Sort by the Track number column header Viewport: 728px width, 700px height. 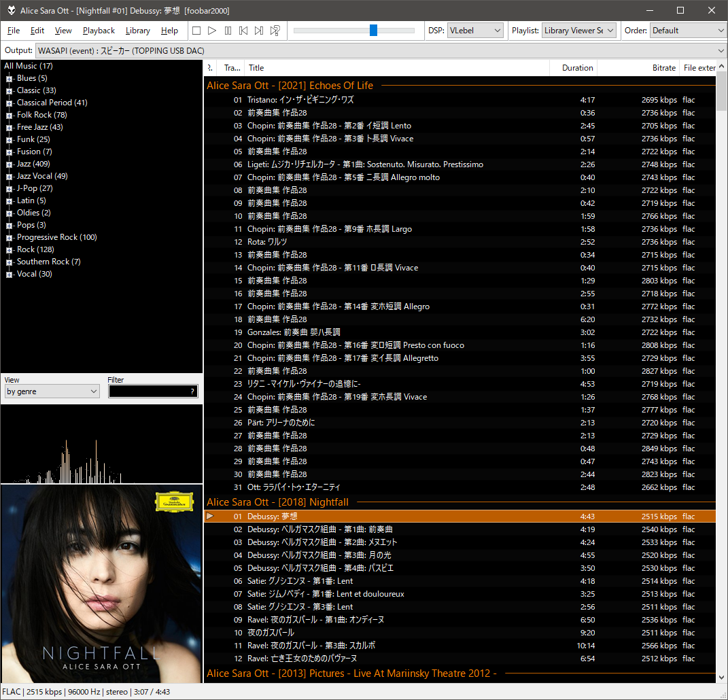point(230,68)
